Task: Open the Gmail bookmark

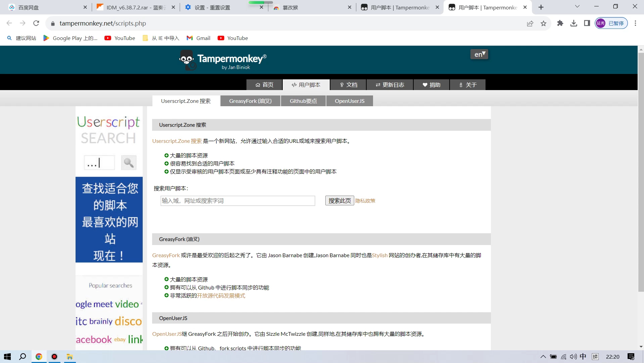Action: pyautogui.click(x=199, y=38)
